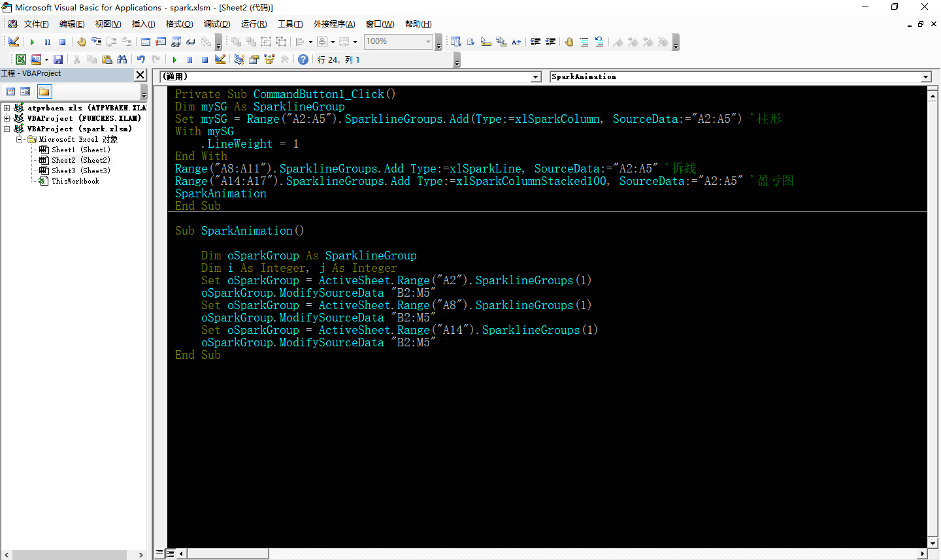Screen dimensions: 941x560
Task: Click Parameter Info icon
Action: [x=501, y=41]
